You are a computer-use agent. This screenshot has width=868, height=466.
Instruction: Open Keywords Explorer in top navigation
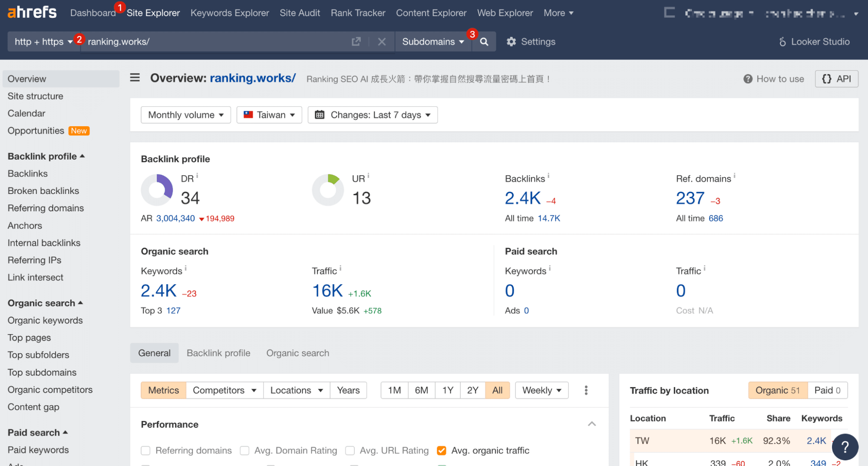tap(230, 13)
